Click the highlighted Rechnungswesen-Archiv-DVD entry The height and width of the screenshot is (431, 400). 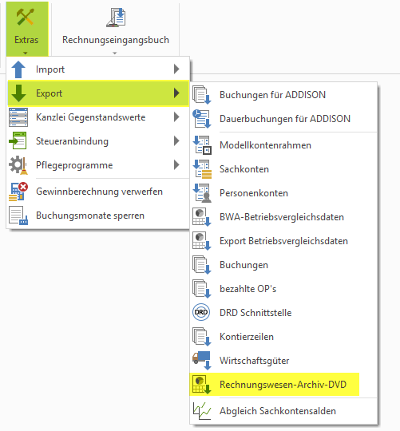click(x=275, y=384)
